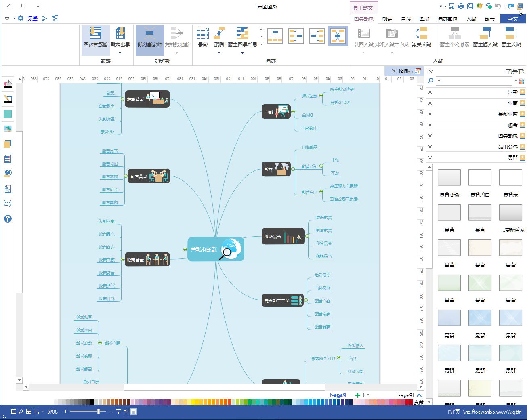Open the Comment bubble sidebar icon
The height and width of the screenshot is (420, 527).
(8, 204)
